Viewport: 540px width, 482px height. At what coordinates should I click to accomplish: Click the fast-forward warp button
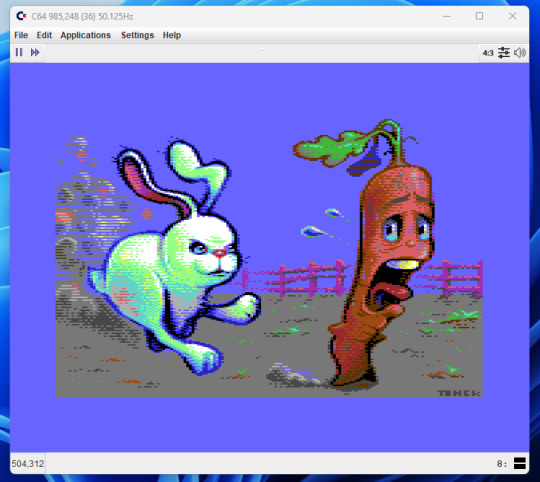(x=35, y=52)
